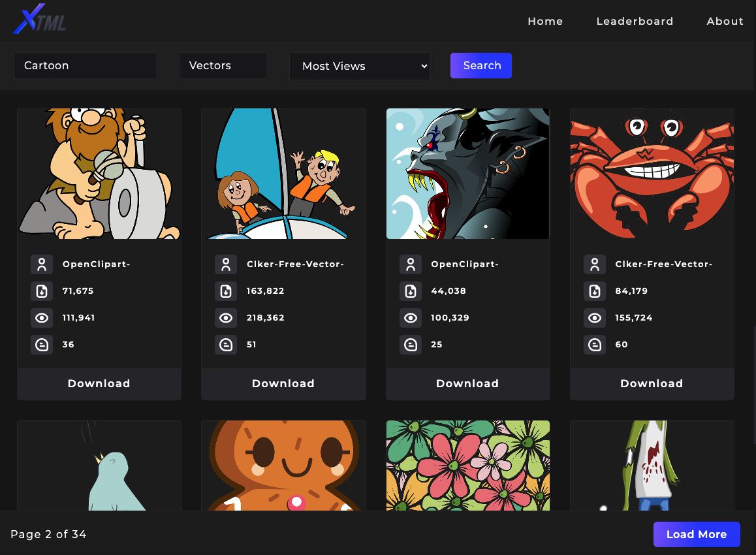Click the Page 2 of 34 indicator
The width and height of the screenshot is (756, 555).
point(48,534)
